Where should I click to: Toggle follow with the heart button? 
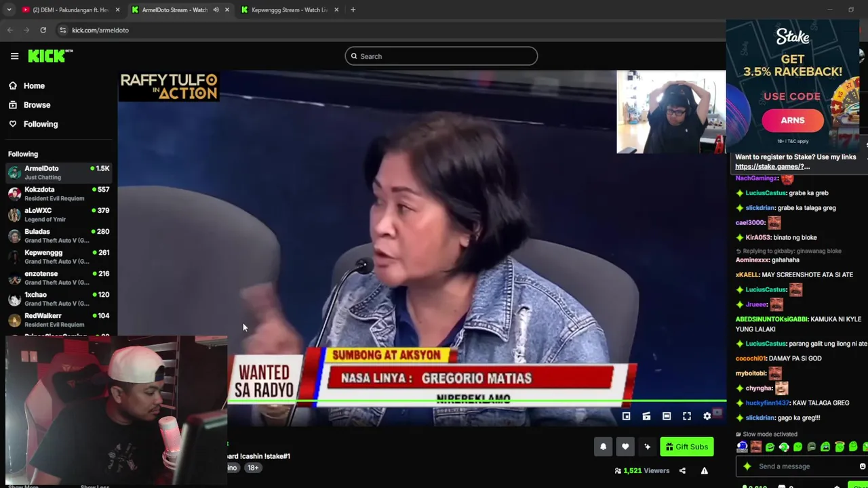tap(625, 447)
